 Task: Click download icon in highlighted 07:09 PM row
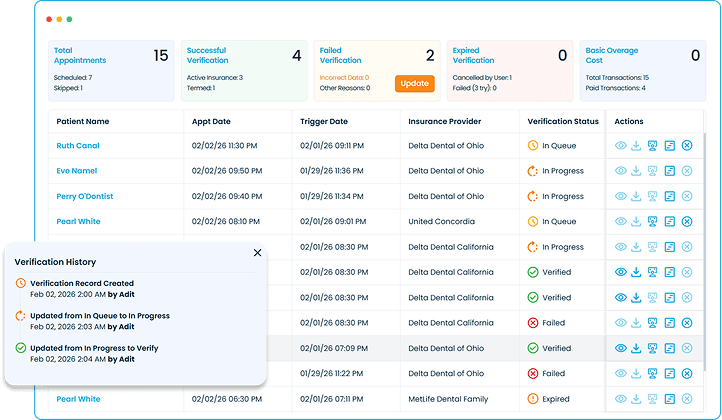636,348
